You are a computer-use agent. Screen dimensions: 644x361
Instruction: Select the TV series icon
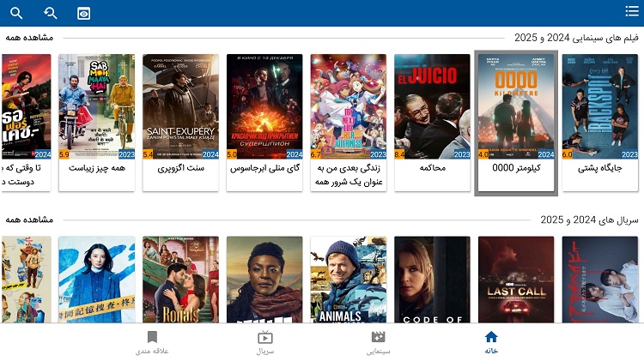pyautogui.click(x=265, y=337)
